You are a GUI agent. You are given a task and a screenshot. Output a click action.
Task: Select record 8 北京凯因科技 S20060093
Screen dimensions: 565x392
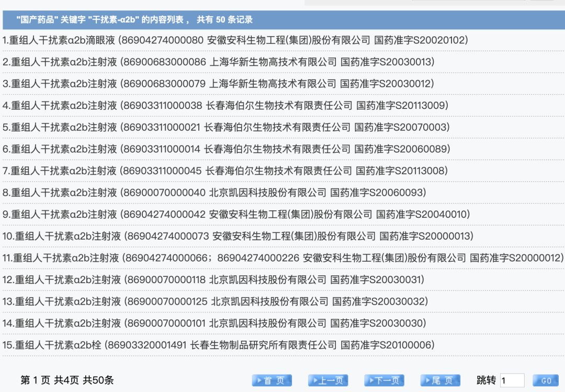pos(214,193)
